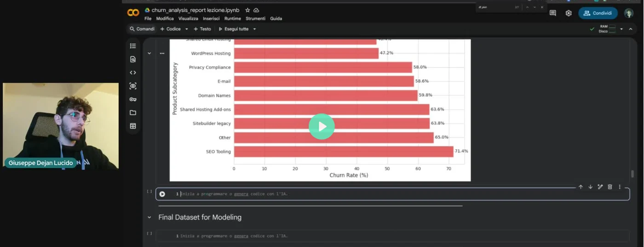Open the Modifica menu
Screen dimensions: 644x247
[x=165, y=19]
